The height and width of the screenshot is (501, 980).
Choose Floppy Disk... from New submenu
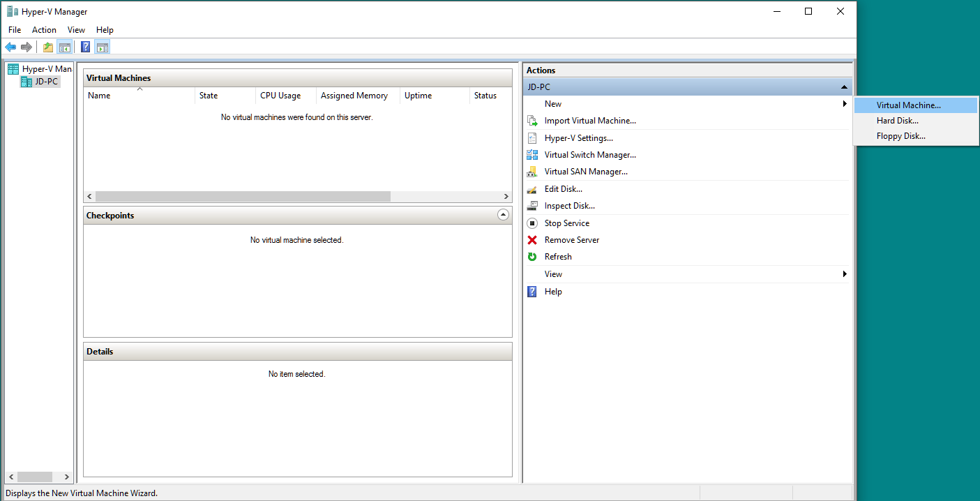click(915, 136)
